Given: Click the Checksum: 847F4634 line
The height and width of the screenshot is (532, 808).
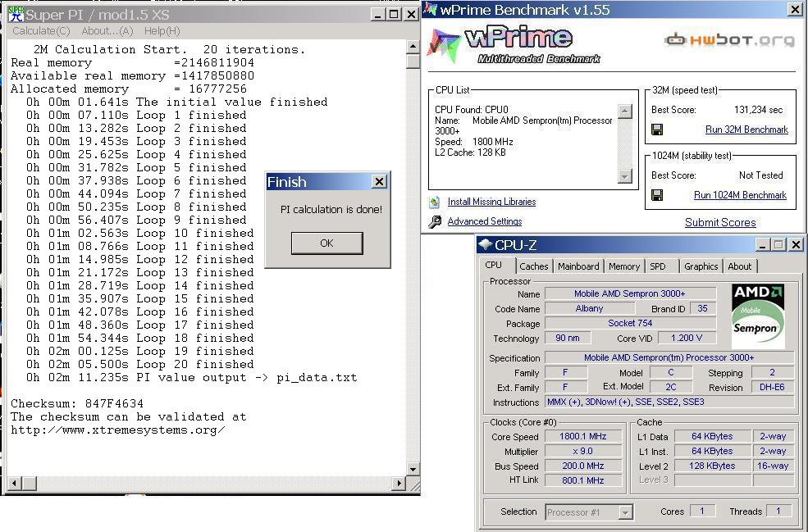Looking at the screenshot, I should [x=77, y=404].
